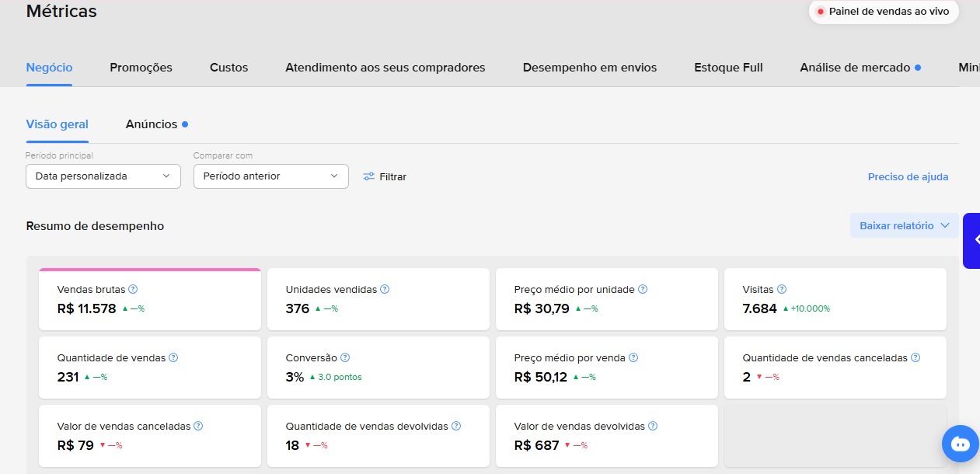
Task: Open the Anúncios sub-tab
Action: pyautogui.click(x=152, y=124)
